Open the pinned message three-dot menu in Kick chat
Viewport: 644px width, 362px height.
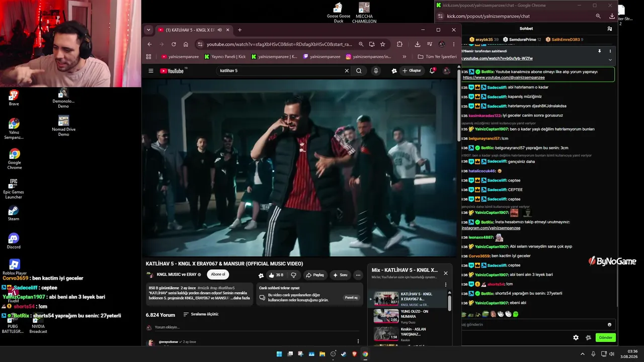tap(610, 51)
